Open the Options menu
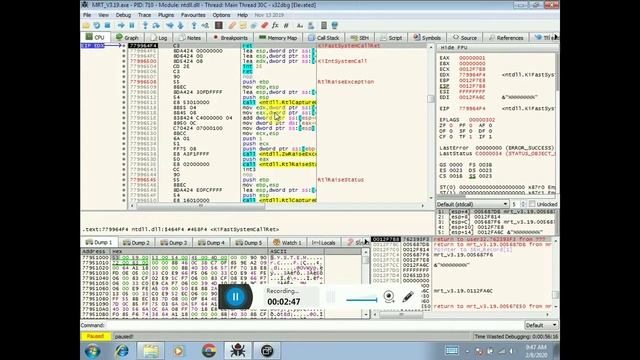The width and height of the screenshot is (640, 360). 221,15
